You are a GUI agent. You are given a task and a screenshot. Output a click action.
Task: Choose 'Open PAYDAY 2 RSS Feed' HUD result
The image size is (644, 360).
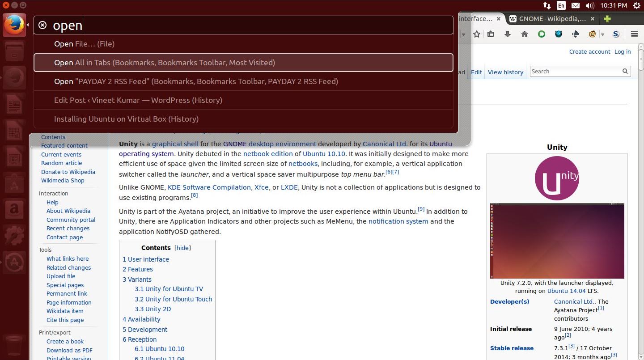coord(244,81)
